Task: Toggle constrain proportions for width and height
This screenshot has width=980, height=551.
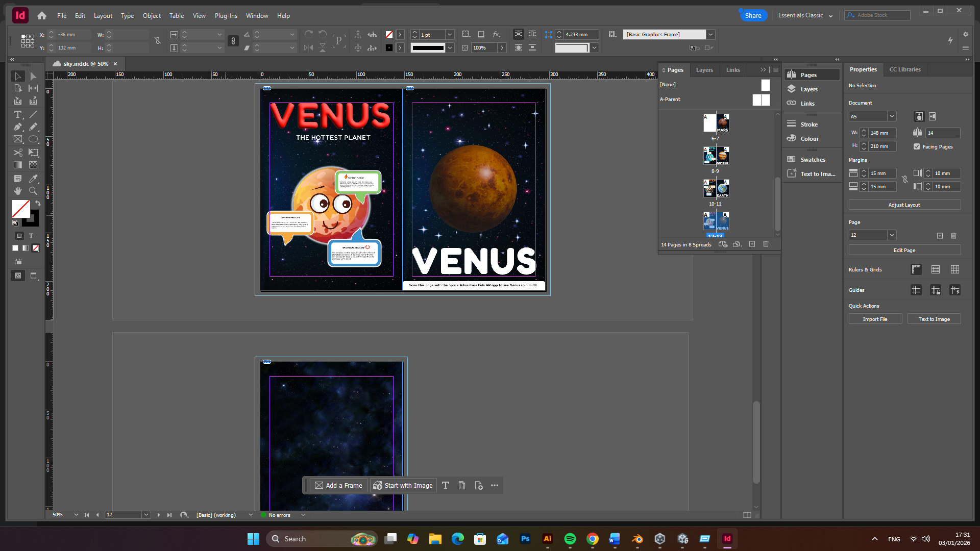Action: (x=158, y=41)
